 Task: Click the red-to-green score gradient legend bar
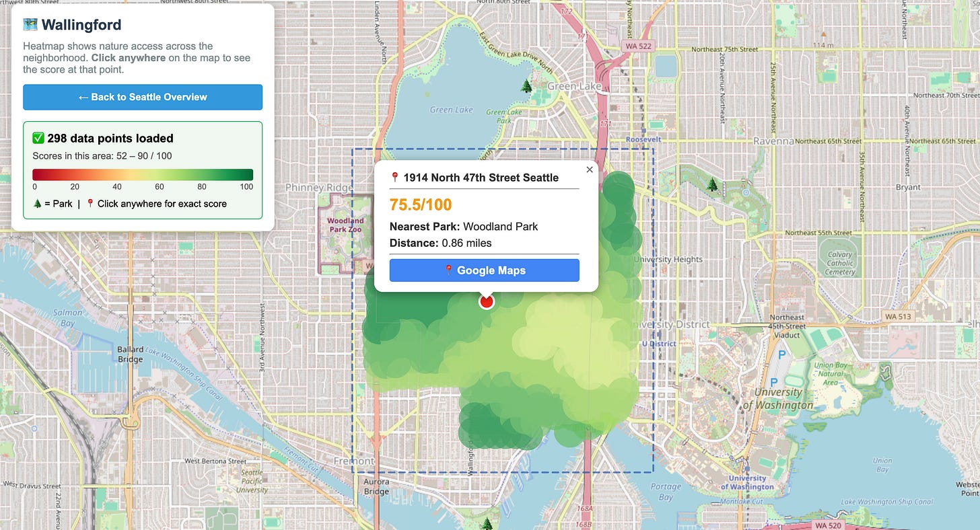tap(143, 175)
